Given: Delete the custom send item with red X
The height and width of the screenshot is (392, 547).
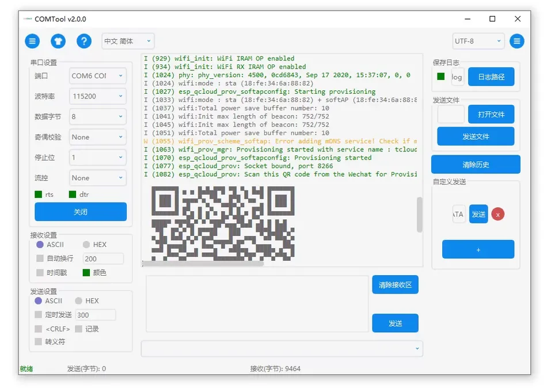Looking at the screenshot, I should [497, 214].
